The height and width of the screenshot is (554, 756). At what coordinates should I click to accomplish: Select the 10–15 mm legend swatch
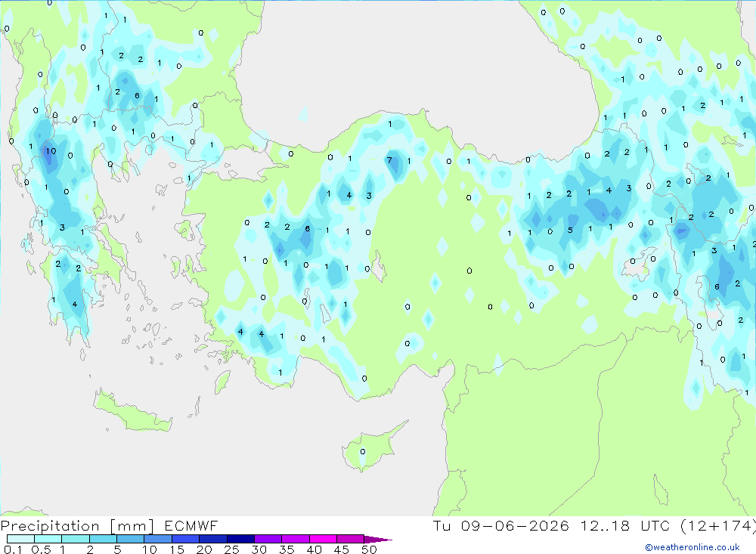click(x=158, y=539)
